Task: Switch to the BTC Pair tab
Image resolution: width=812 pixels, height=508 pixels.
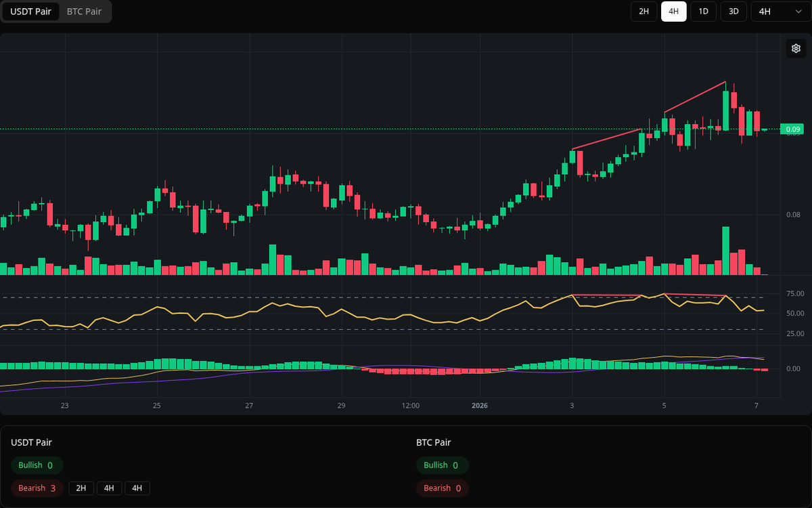Action: [x=83, y=12]
